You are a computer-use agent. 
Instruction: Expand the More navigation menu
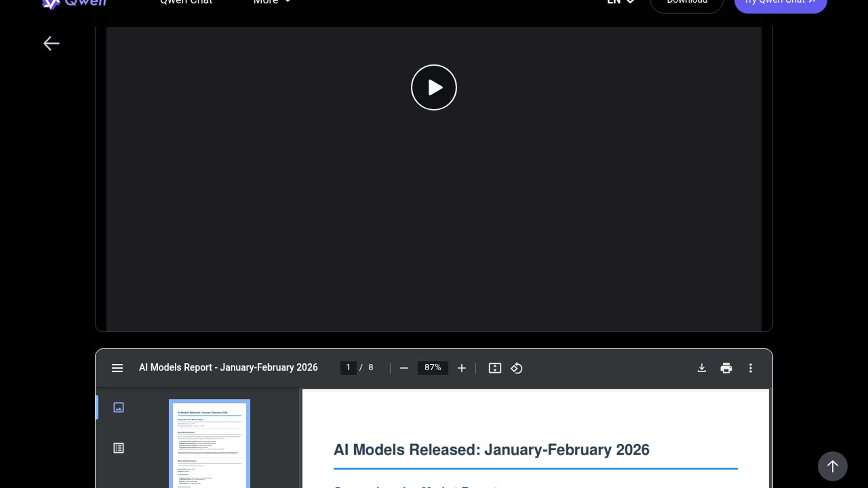[x=271, y=2]
